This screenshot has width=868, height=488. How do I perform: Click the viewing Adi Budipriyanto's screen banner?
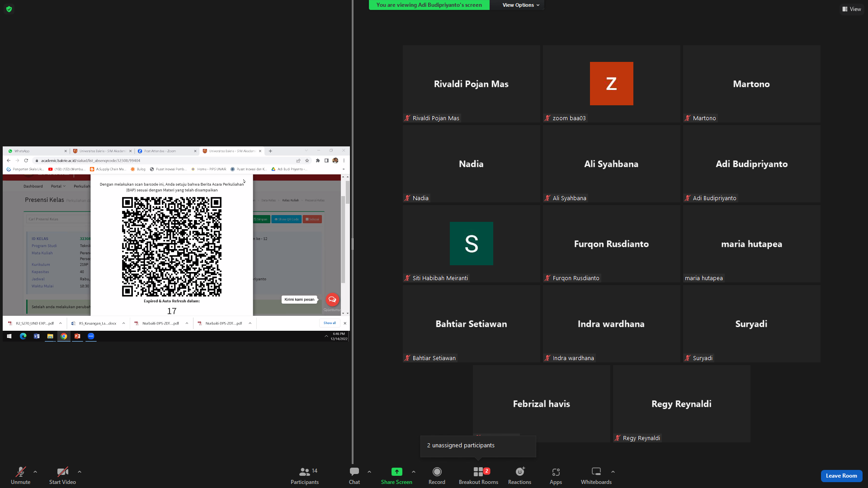click(429, 5)
